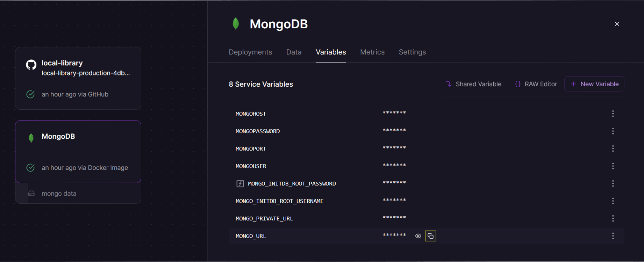
Task: Copy the MONGO_URL value
Action: pyautogui.click(x=430, y=236)
